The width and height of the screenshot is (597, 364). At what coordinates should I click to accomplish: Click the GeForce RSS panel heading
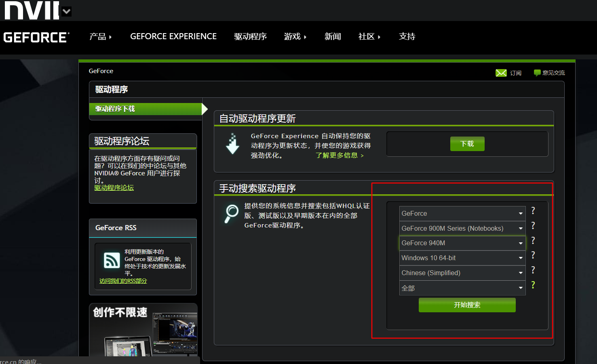(116, 228)
